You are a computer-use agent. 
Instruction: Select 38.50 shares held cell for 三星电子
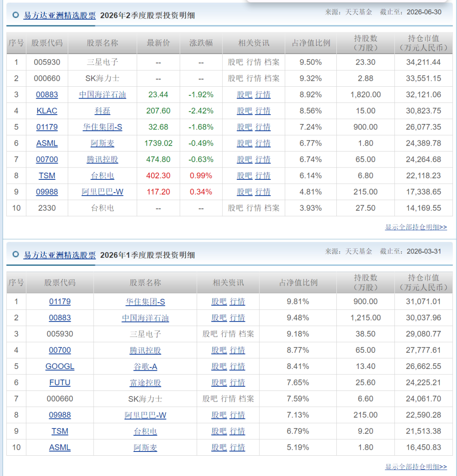[x=365, y=334]
